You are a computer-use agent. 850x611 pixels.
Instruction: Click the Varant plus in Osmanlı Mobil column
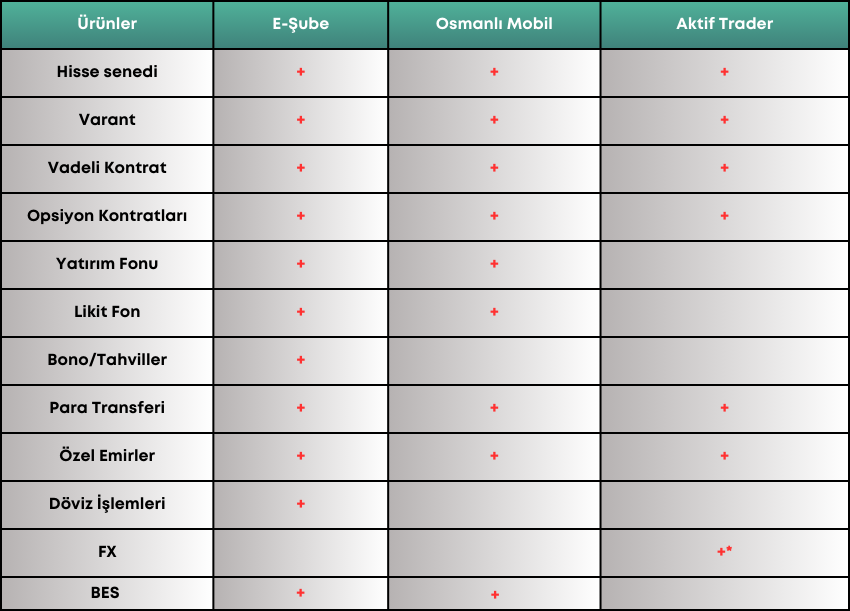click(x=494, y=120)
